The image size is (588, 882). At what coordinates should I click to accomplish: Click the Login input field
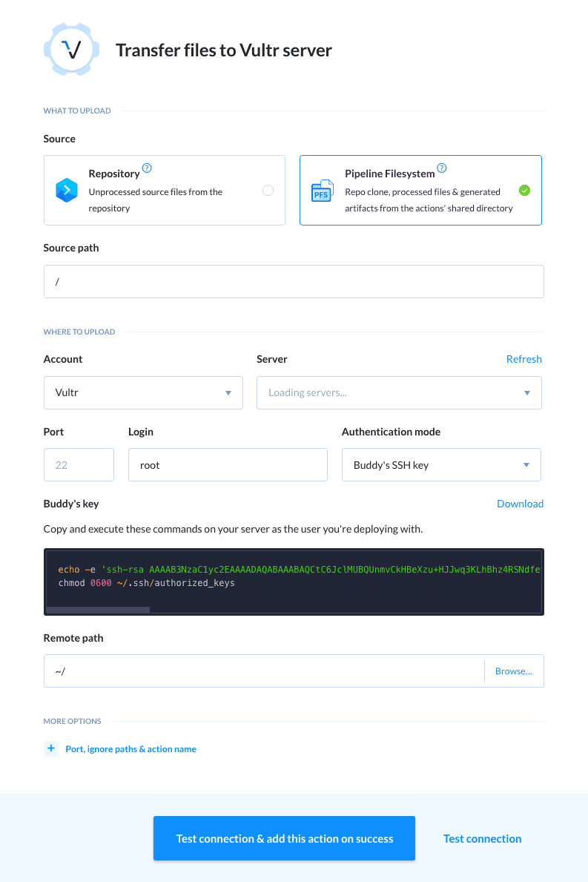click(x=228, y=465)
